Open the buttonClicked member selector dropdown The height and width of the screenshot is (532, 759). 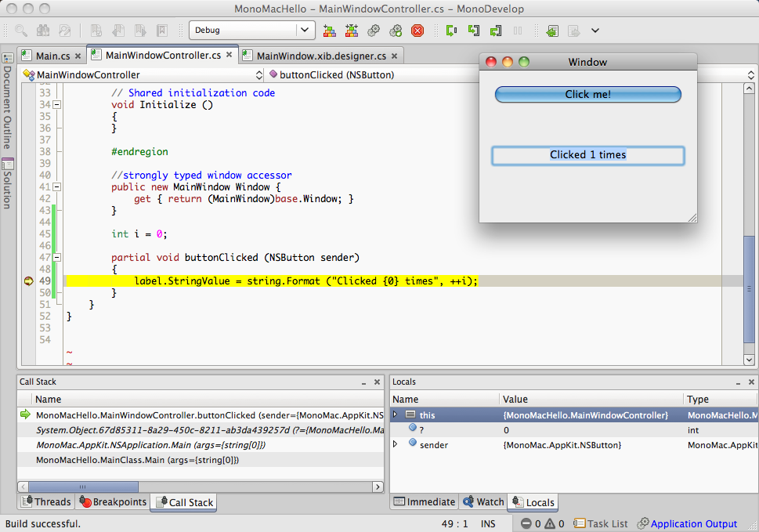click(x=511, y=75)
